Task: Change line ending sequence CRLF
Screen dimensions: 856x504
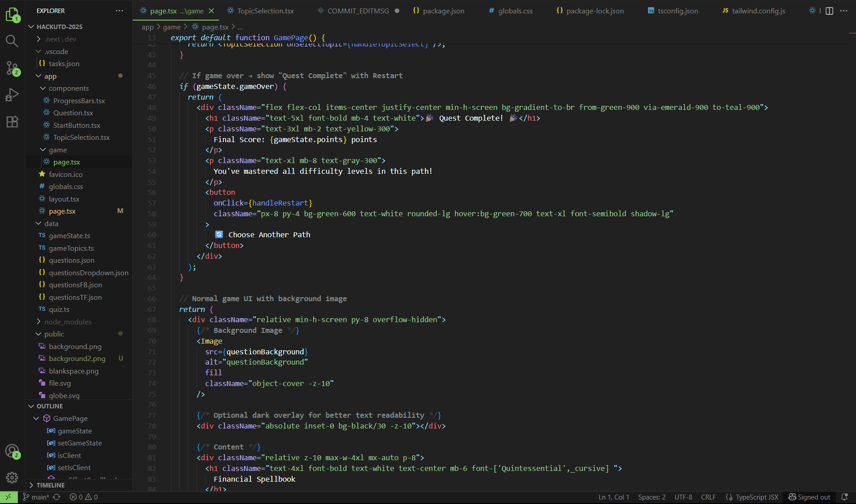Action: tap(708, 497)
